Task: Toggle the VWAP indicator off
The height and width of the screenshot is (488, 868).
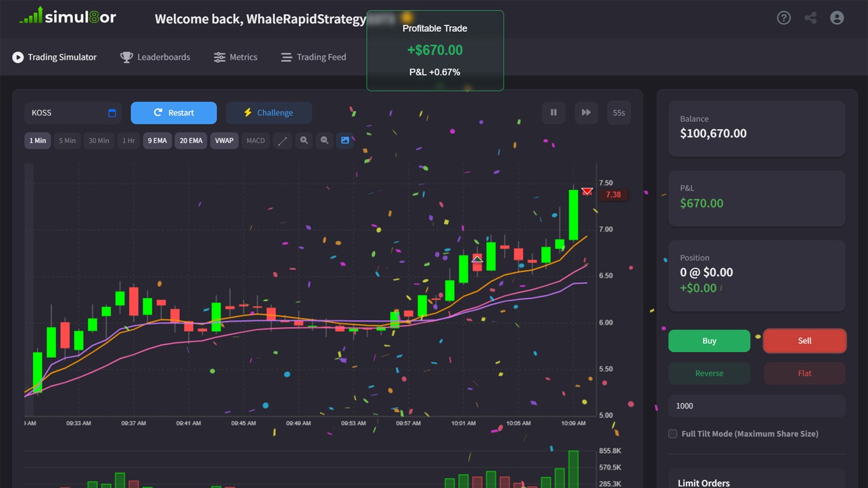Action: click(x=224, y=140)
